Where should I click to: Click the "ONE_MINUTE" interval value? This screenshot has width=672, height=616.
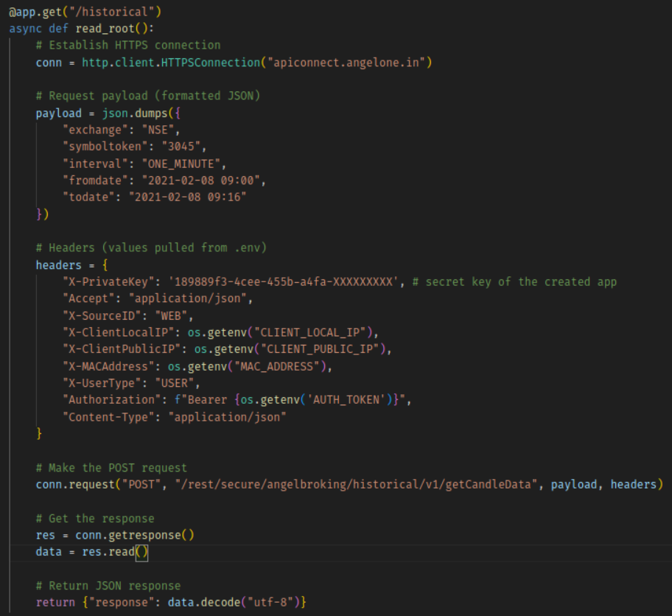click(x=181, y=164)
